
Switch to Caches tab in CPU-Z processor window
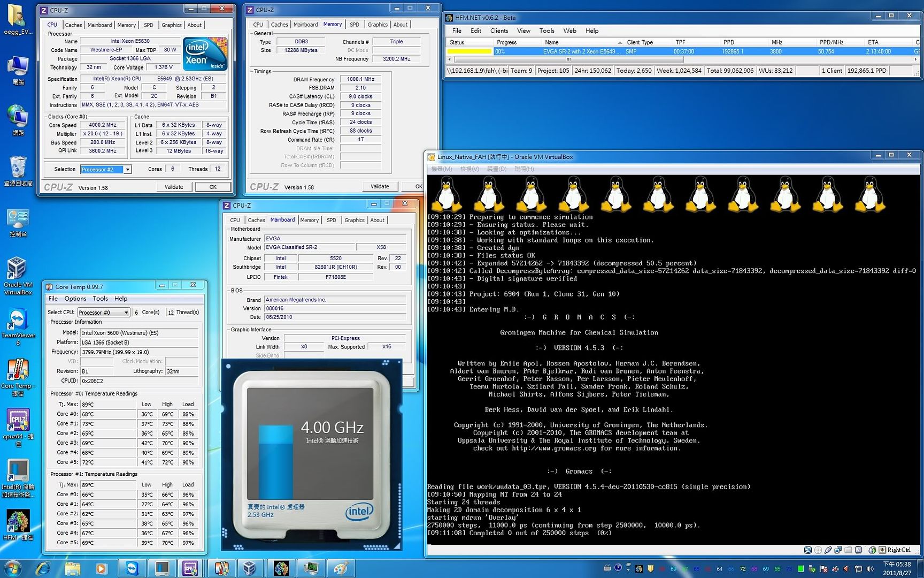74,25
